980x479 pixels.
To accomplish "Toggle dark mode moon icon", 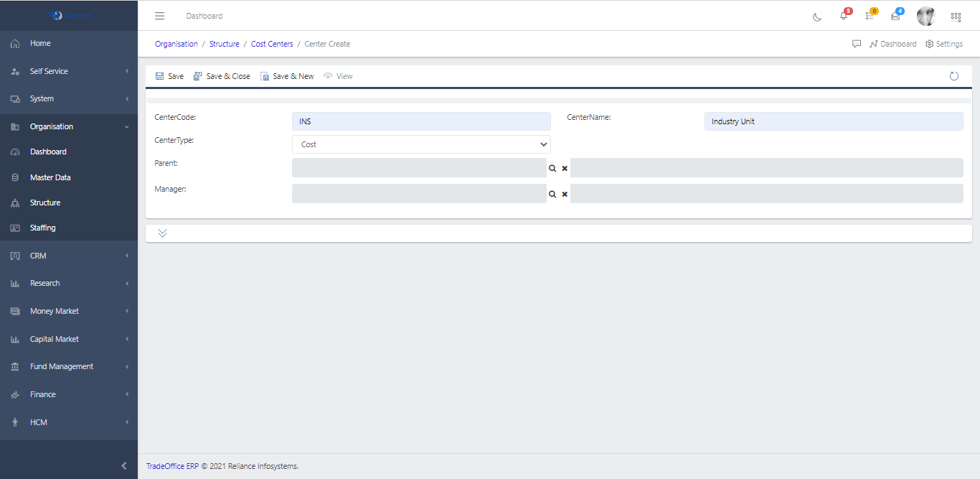I will click(x=817, y=17).
